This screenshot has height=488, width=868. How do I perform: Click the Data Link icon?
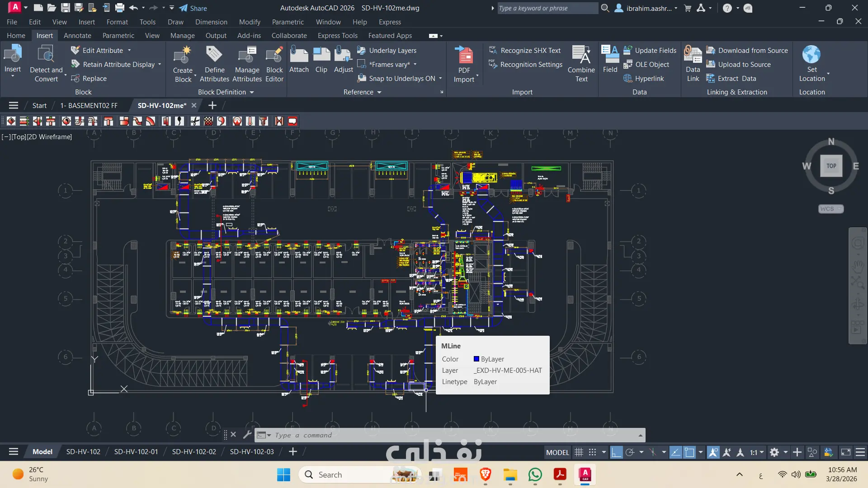pyautogui.click(x=693, y=55)
